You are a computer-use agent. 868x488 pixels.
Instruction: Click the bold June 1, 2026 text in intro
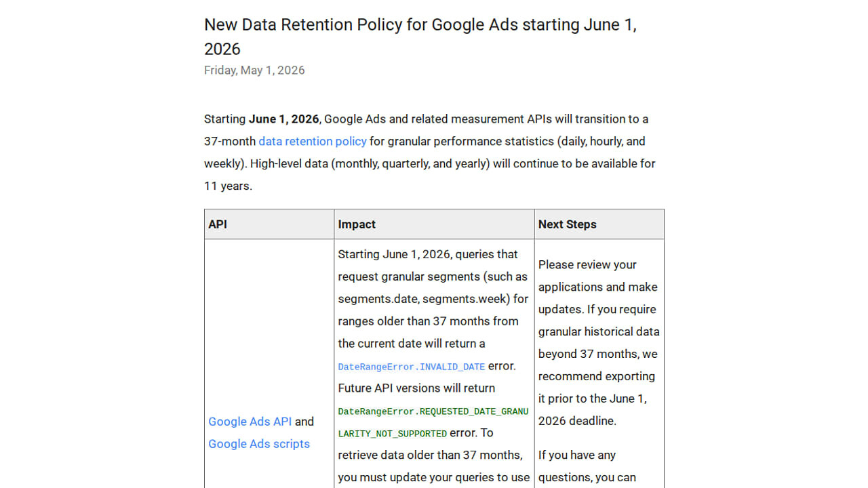click(x=283, y=119)
